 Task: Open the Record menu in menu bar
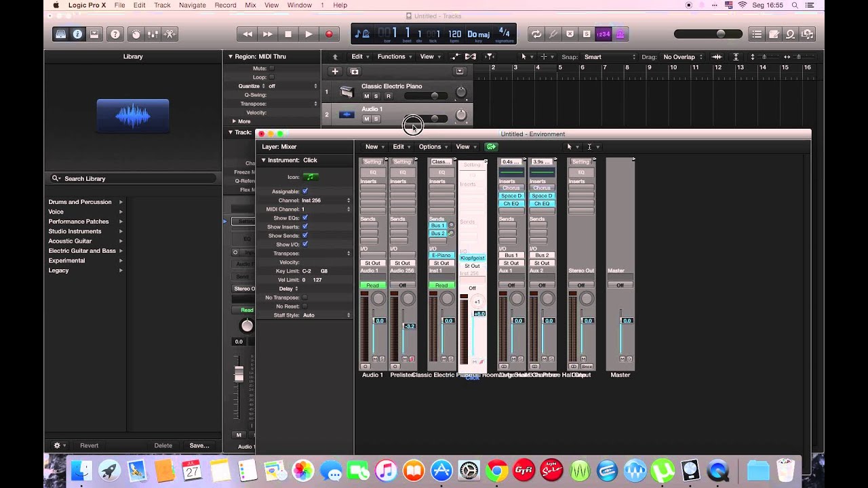pos(225,5)
